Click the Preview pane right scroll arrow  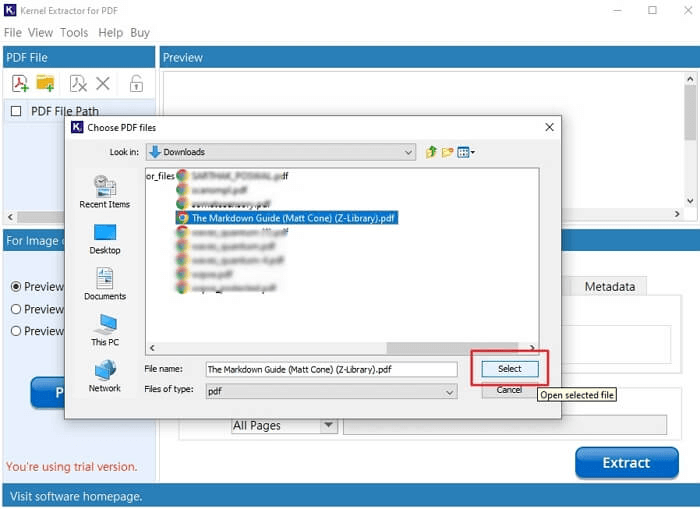[677, 214]
